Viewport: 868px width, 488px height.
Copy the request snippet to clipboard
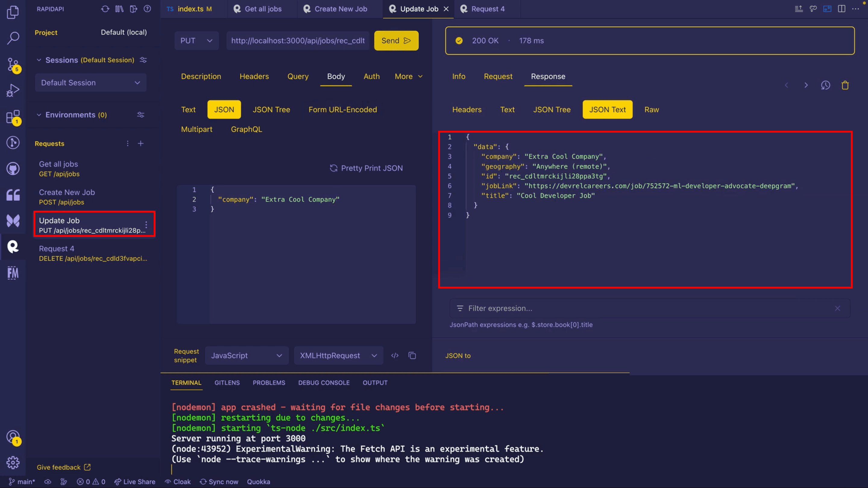tap(412, 356)
